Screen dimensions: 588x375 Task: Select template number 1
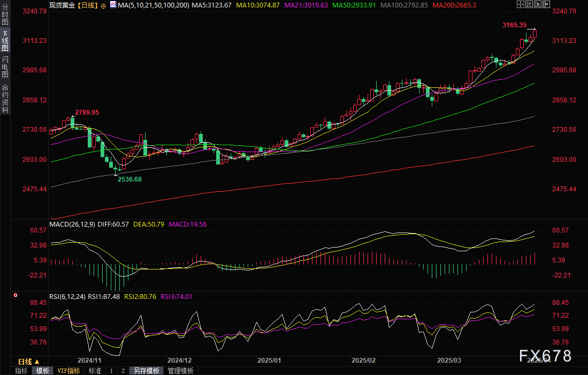click(111, 371)
